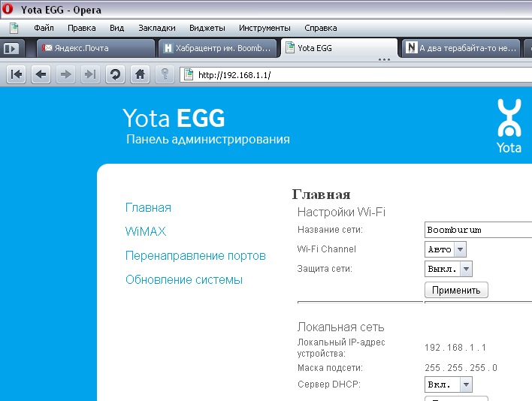Toggle the Opera side panel button
The image size is (532, 401).
tap(11, 48)
